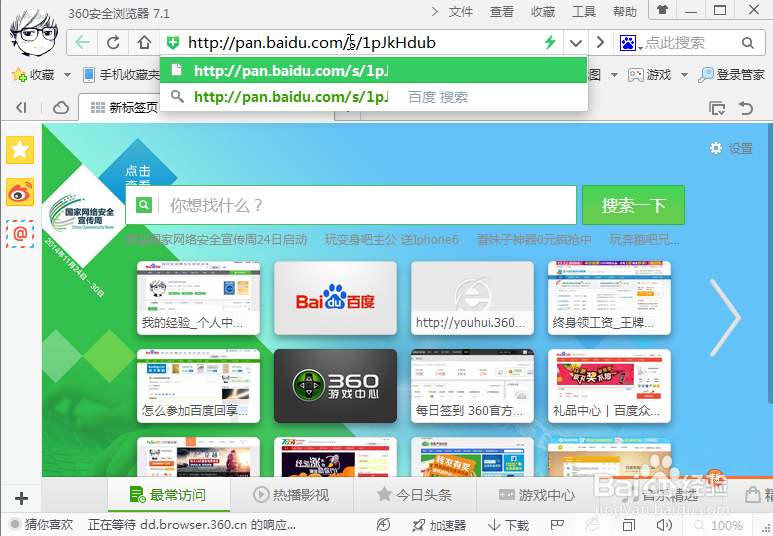Click the user avatar picture
Screen dimensions: 773x536
coord(34,33)
